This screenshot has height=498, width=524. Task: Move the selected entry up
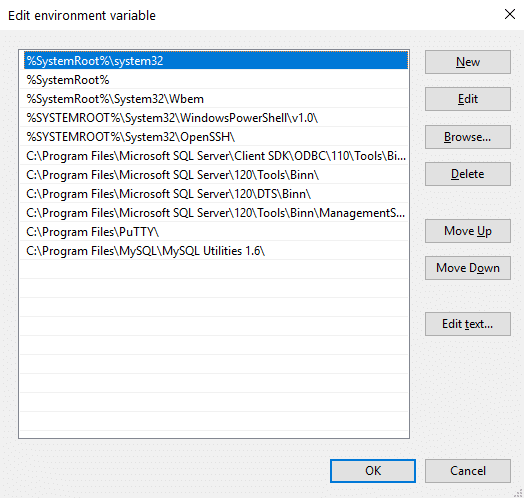click(468, 231)
